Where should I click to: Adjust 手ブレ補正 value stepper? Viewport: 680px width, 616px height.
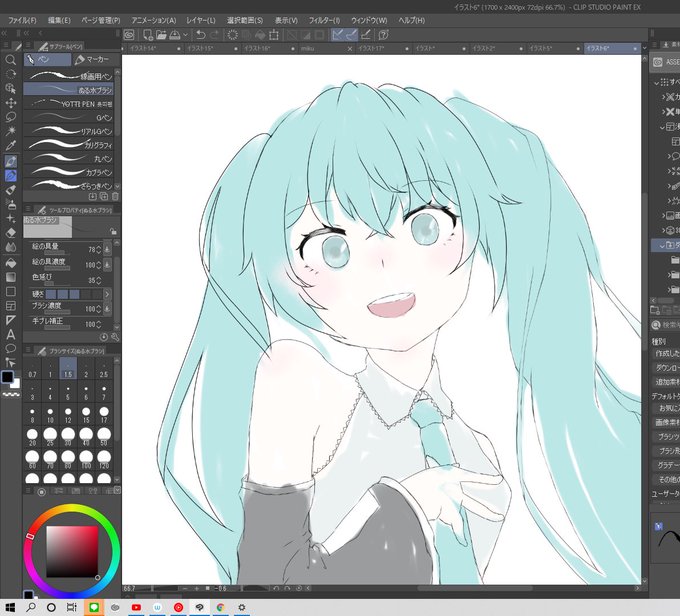coord(99,324)
